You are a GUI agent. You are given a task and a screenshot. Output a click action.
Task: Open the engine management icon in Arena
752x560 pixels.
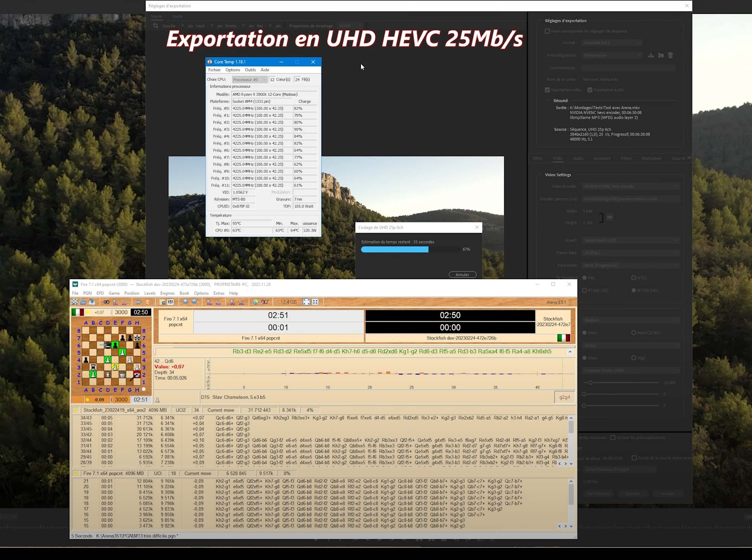[171, 302]
